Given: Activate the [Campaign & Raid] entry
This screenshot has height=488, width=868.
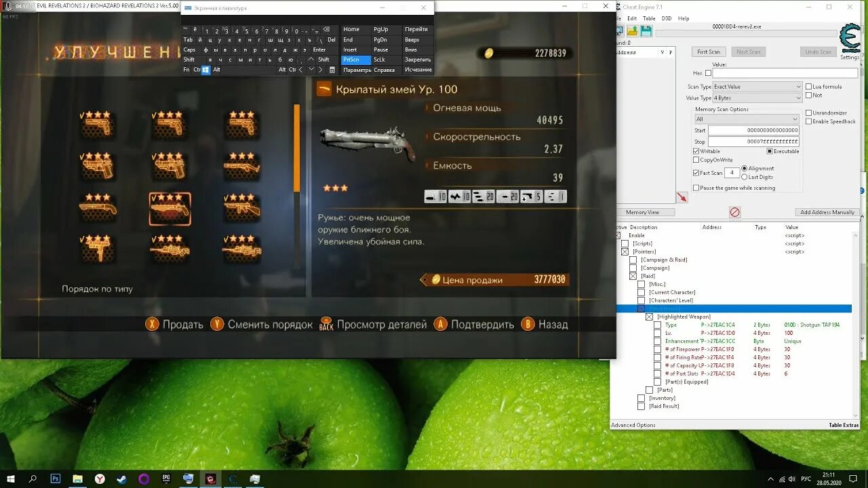Looking at the screenshot, I should 633,260.
